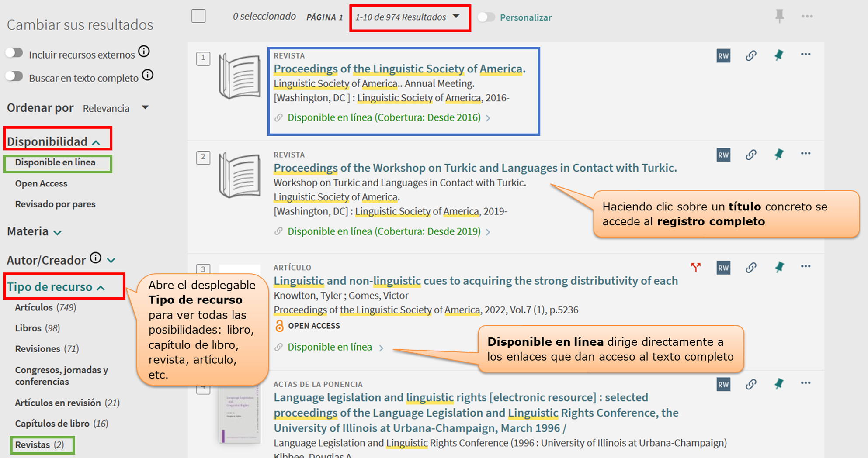
Task: Click permalink icon on fourth result
Action: tap(751, 384)
